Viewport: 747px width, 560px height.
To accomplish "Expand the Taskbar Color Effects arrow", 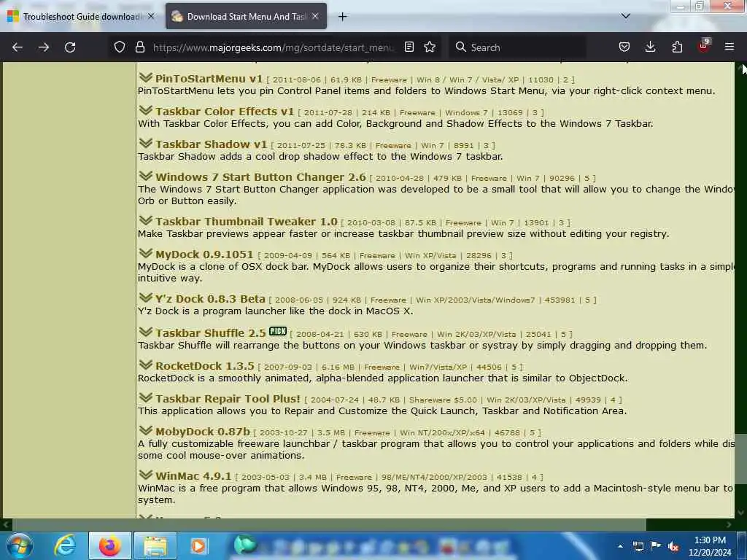I will [x=146, y=111].
